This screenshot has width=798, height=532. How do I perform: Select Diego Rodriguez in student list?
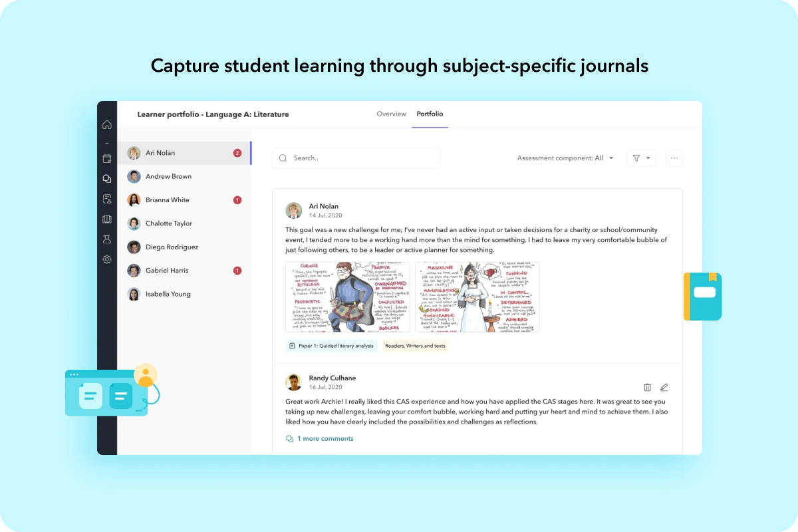[172, 247]
